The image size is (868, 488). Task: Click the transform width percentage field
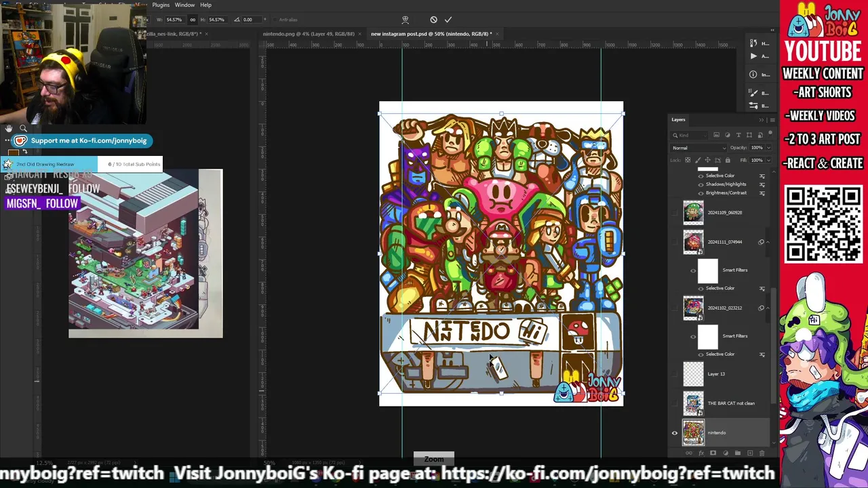[x=174, y=20]
